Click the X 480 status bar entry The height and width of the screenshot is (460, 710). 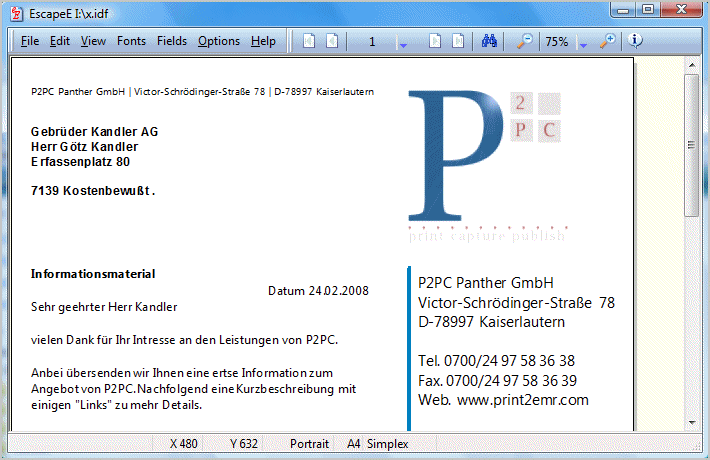183,444
